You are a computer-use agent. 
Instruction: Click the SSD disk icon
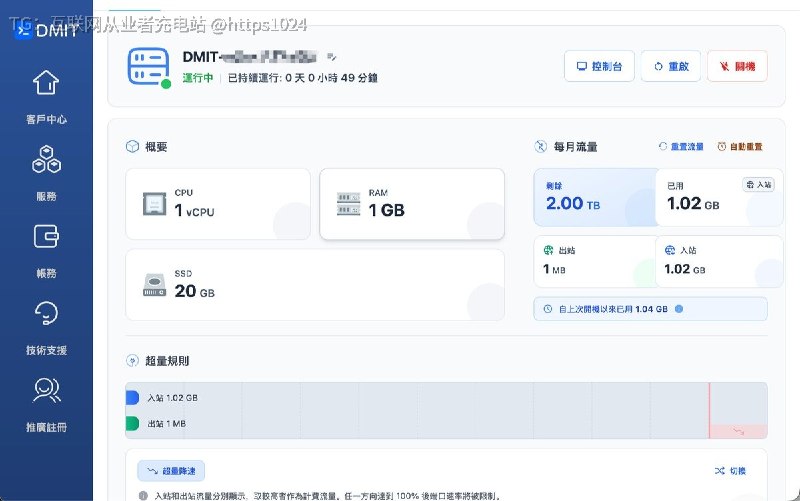[x=155, y=285]
